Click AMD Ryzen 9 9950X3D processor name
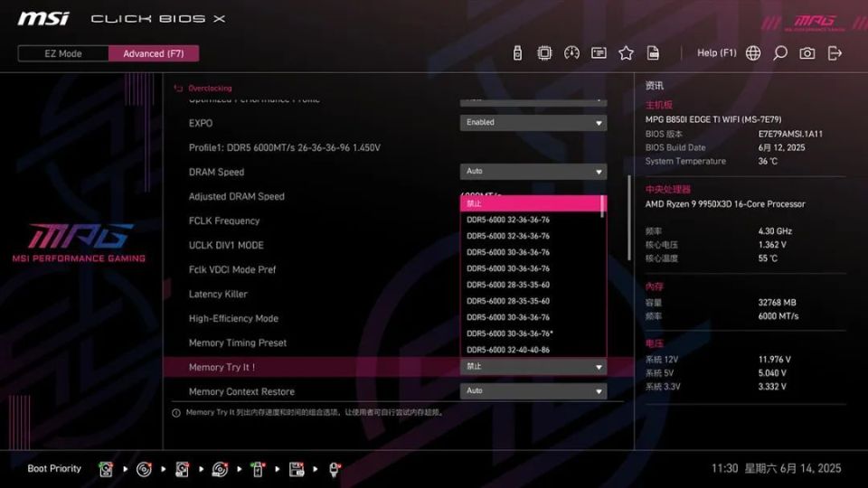Image resolution: width=868 pixels, height=488 pixels. click(725, 204)
